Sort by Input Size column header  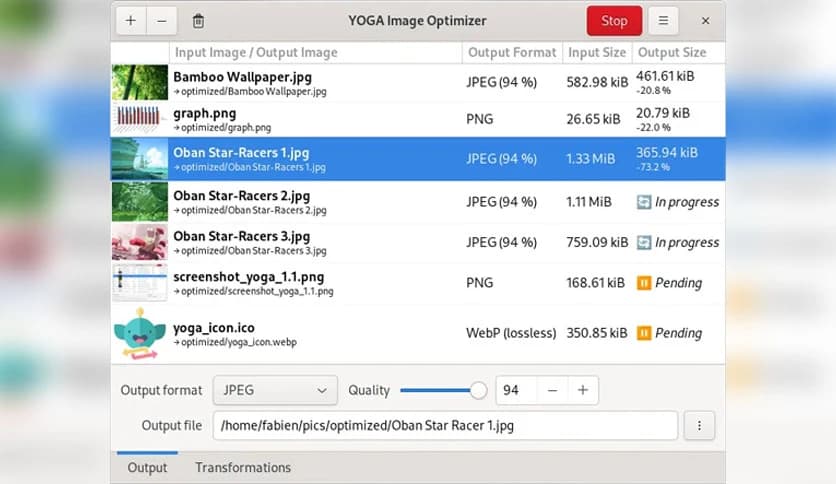[597, 52]
